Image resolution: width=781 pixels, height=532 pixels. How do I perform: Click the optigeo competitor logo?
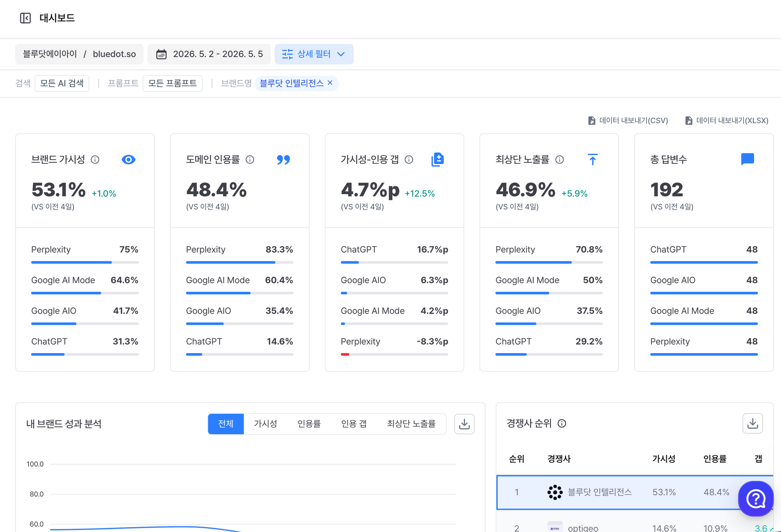click(555, 527)
